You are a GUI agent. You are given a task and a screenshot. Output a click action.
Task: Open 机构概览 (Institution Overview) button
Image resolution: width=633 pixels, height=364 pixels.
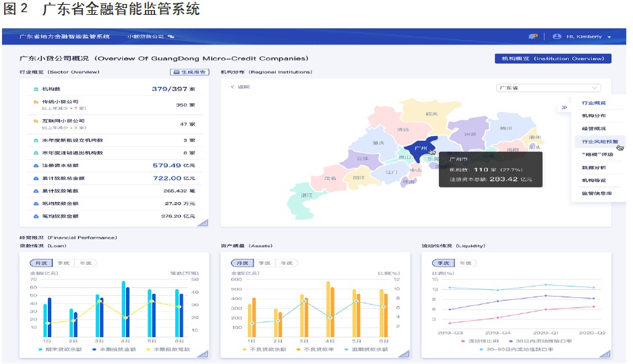click(552, 59)
